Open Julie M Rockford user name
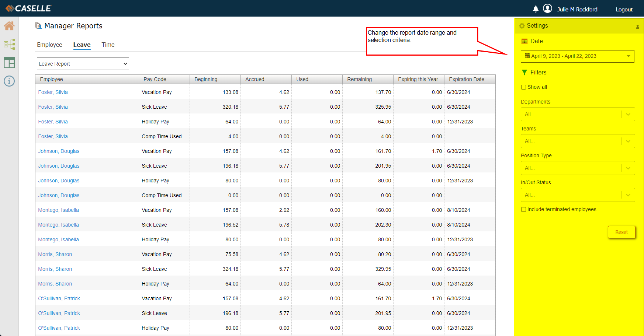The image size is (644, 336). coord(577,9)
